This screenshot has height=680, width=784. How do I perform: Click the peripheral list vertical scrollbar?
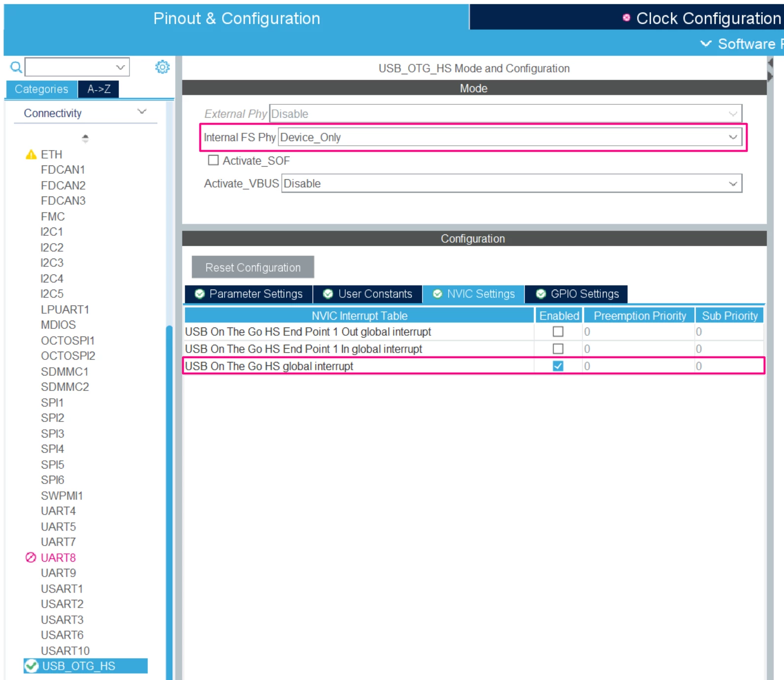pos(169,502)
